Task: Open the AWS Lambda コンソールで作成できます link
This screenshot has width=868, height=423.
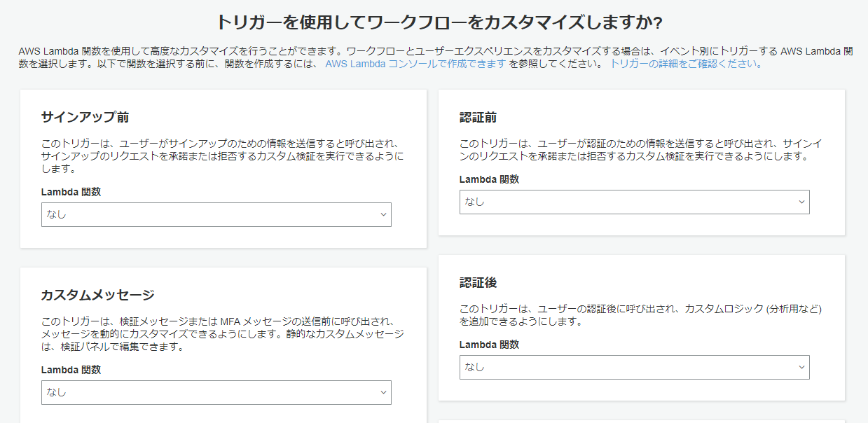Action: pyautogui.click(x=415, y=64)
